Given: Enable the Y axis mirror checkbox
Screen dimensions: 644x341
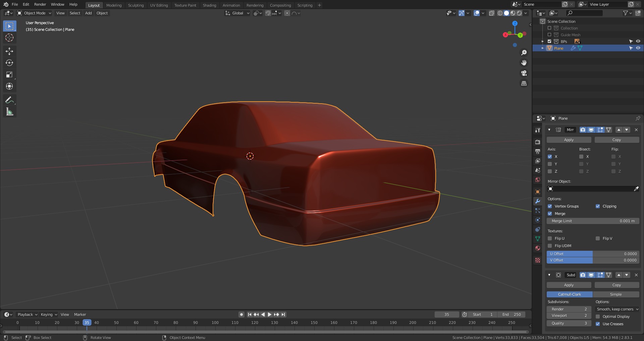Looking at the screenshot, I should (x=550, y=164).
